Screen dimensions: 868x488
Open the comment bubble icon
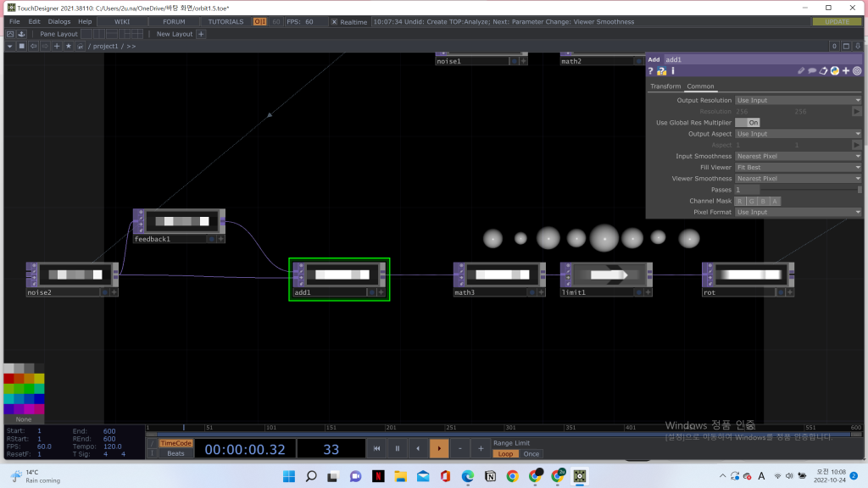[x=812, y=71]
